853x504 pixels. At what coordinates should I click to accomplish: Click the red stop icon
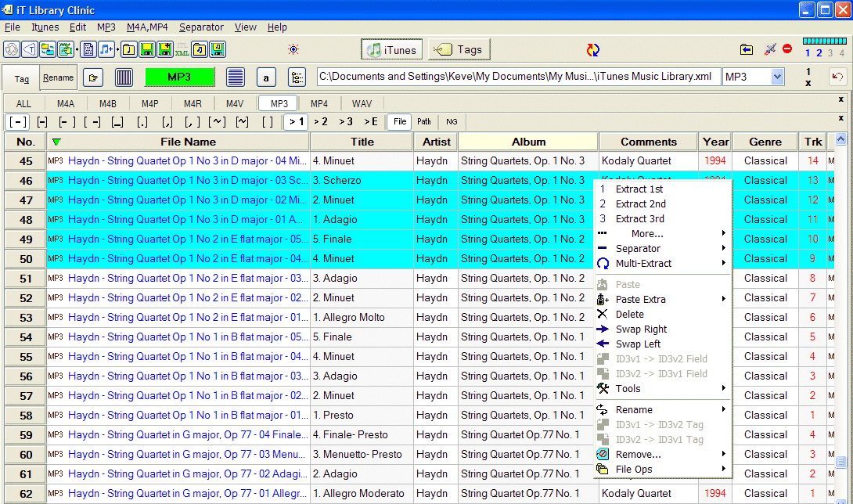coord(787,49)
